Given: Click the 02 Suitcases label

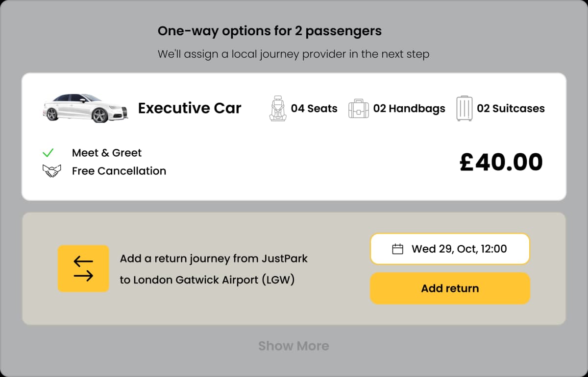Looking at the screenshot, I should (511, 108).
